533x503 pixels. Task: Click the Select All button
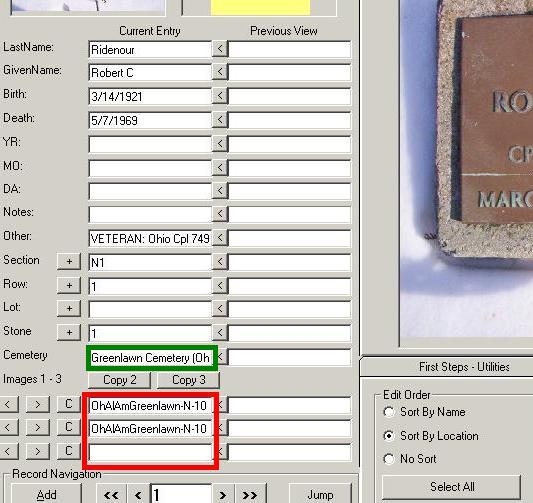(452, 487)
